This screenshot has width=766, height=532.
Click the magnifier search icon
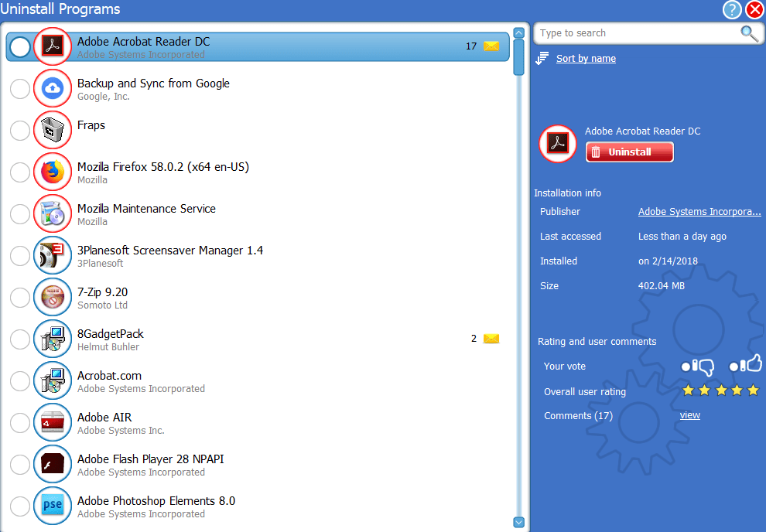click(x=748, y=33)
